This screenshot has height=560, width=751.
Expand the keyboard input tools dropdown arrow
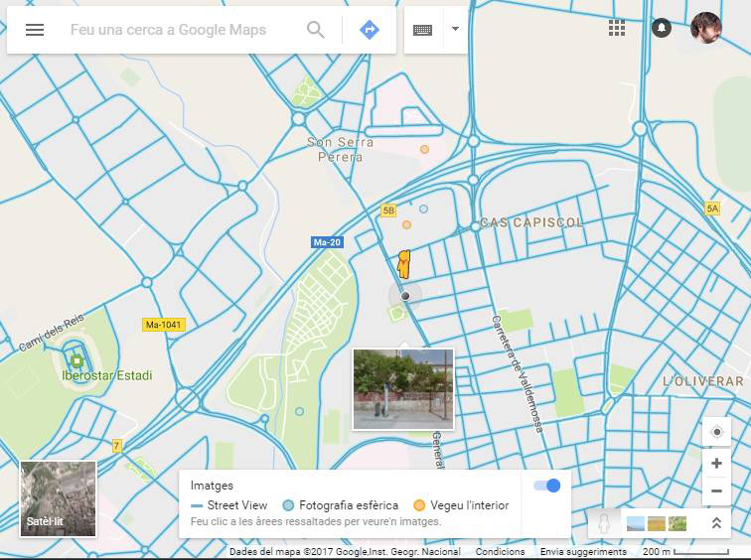click(x=455, y=30)
